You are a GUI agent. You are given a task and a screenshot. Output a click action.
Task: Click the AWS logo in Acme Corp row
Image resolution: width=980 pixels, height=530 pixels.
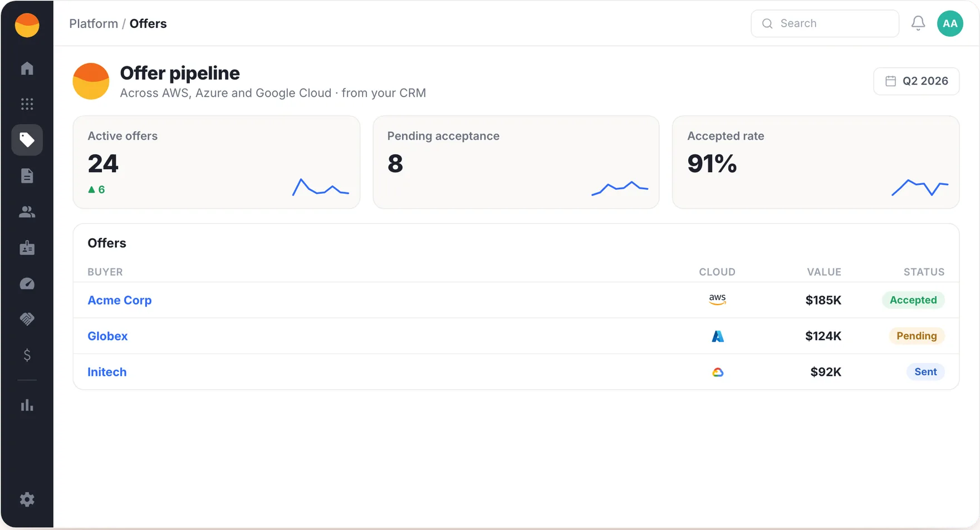pos(717,300)
